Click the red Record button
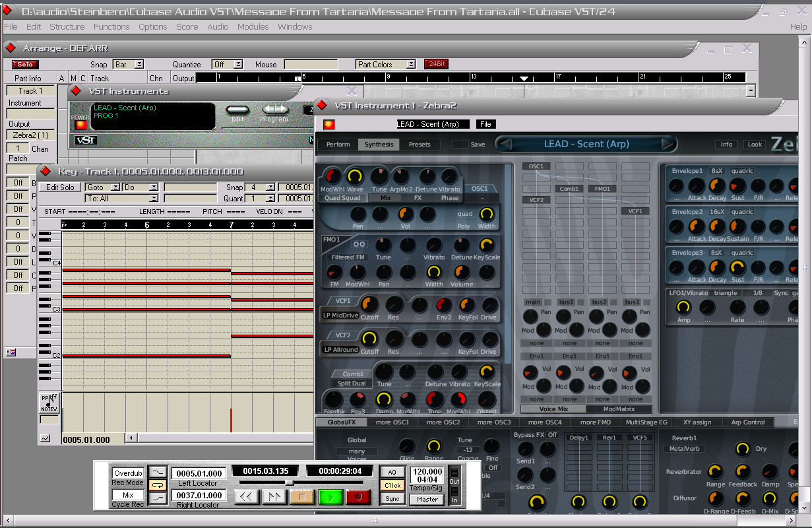The height and width of the screenshot is (528, 812). (x=358, y=497)
